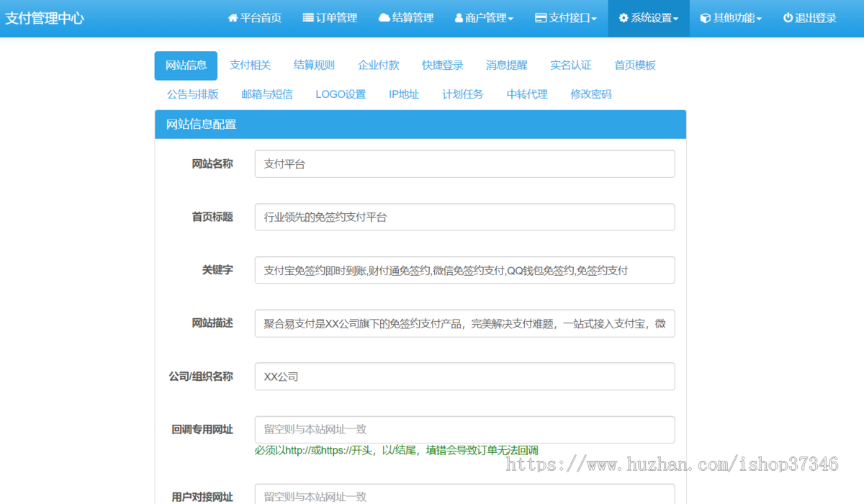Focus the 公司/组织名称 input field
This screenshot has height=504, width=864.
point(464,377)
